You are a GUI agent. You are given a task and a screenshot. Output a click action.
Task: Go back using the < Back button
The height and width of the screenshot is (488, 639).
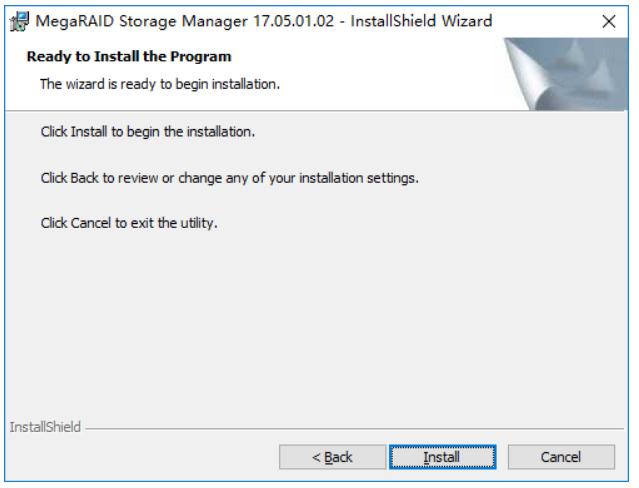(x=332, y=457)
